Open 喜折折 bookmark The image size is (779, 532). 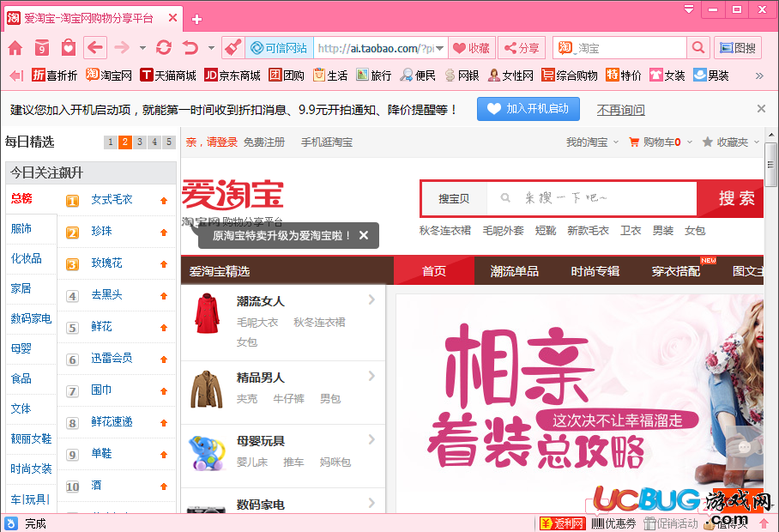(54, 76)
